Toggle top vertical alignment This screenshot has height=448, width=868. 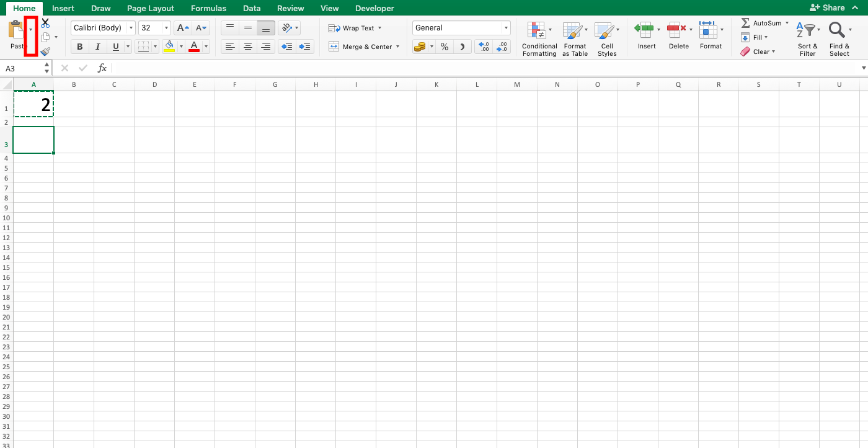pos(230,28)
